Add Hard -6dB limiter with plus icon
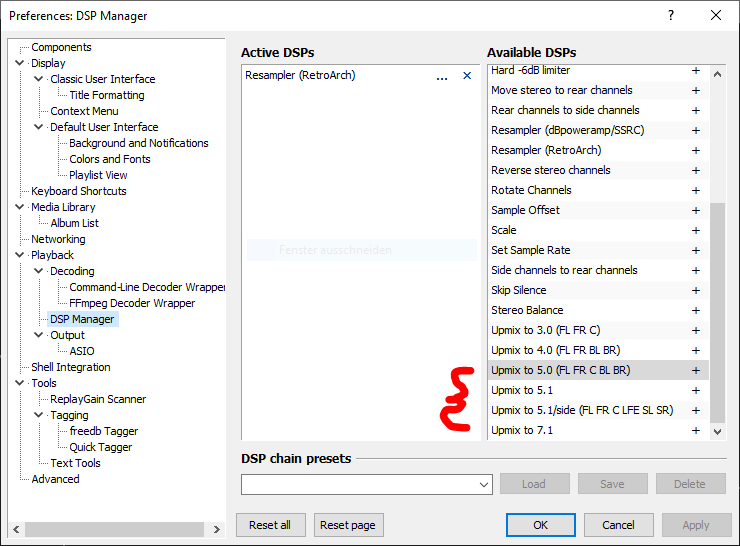740x546 pixels. click(695, 70)
